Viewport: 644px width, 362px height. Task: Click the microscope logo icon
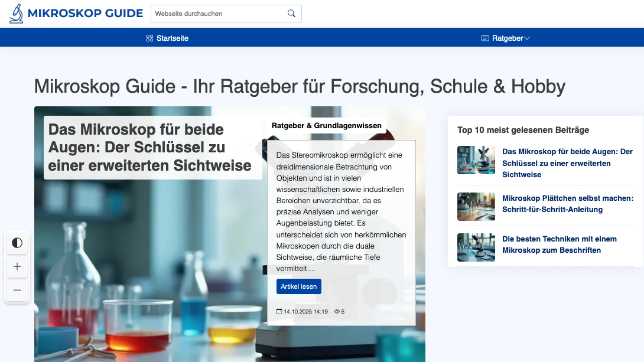(17, 13)
